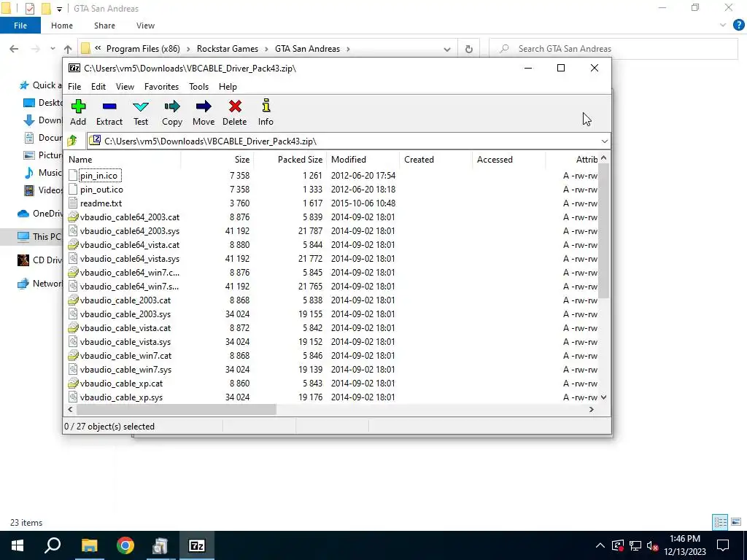This screenshot has height=560, width=747.
Task: Select vbaudio_cable_2003.cat in the list
Action: [125, 300]
